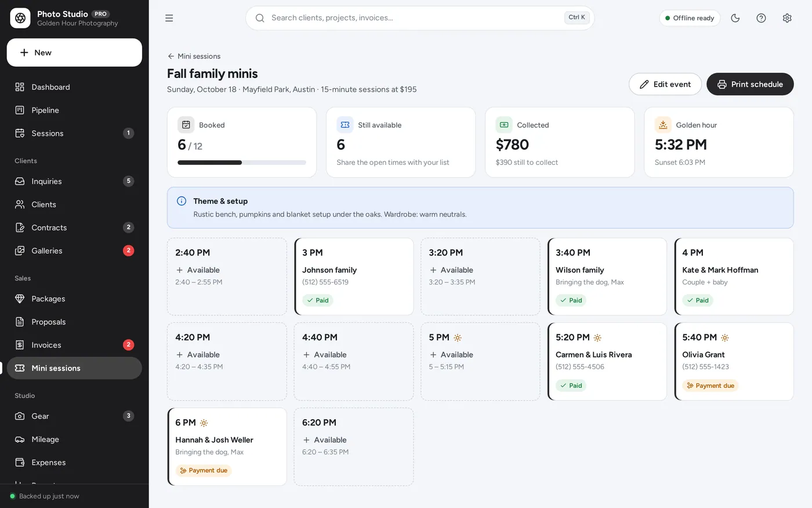Click Payment due badge for Hannah & Josh Weller
Viewport: 812px width, 508px height.
[x=204, y=471]
